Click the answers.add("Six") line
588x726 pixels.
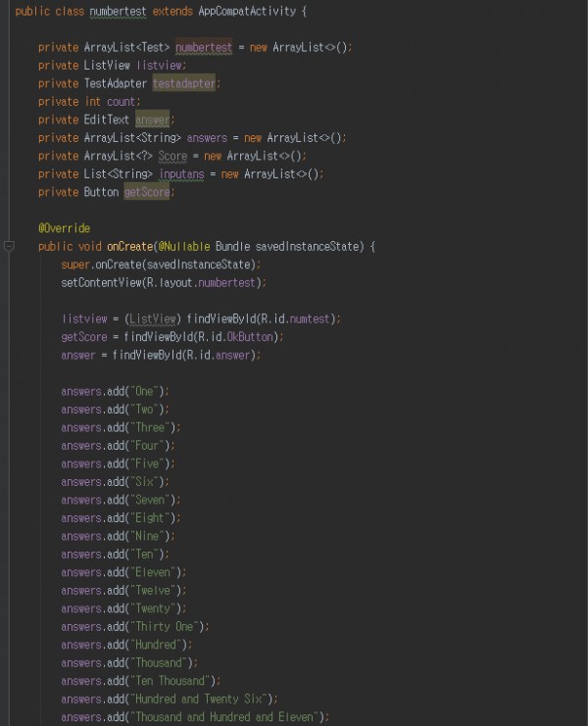pyautogui.click(x=115, y=481)
